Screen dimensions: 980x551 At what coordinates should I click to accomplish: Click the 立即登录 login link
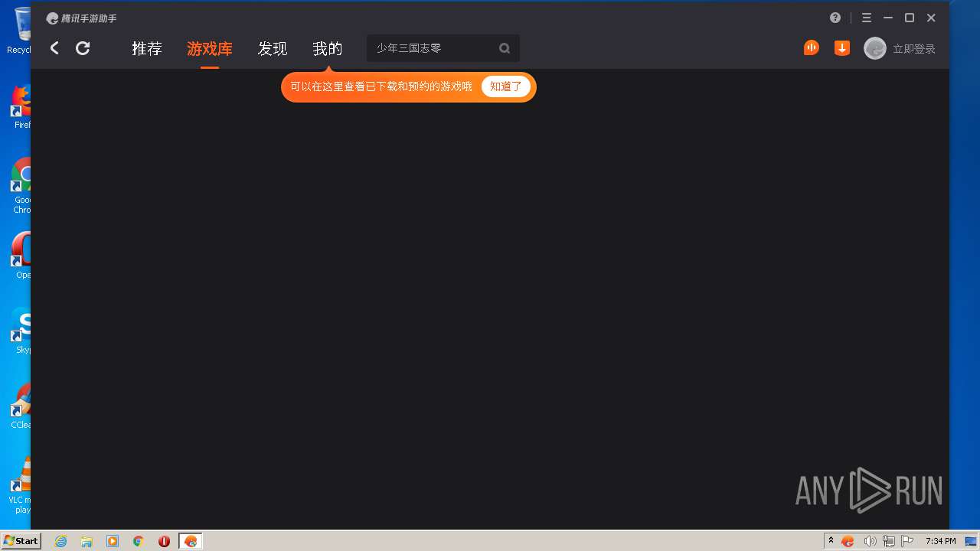[914, 49]
